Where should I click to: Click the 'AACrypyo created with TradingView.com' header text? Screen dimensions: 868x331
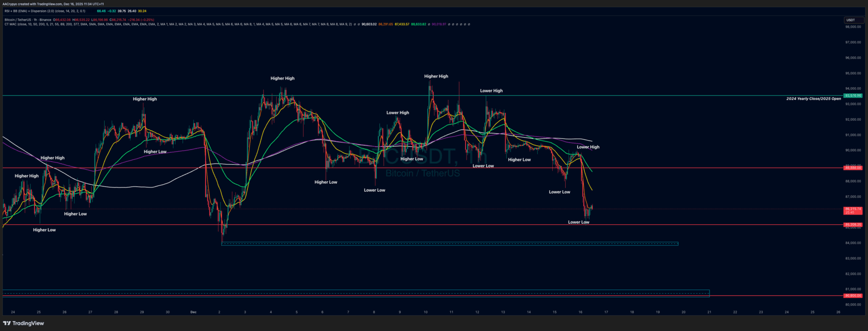[x=53, y=4]
